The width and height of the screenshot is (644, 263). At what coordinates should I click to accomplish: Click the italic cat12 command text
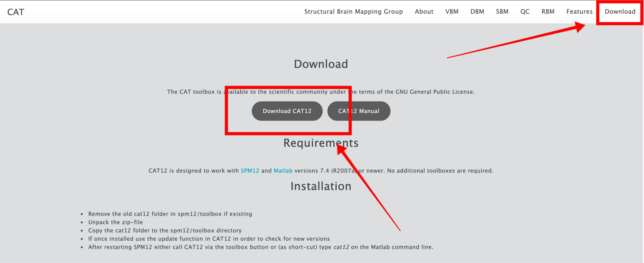(x=341, y=247)
